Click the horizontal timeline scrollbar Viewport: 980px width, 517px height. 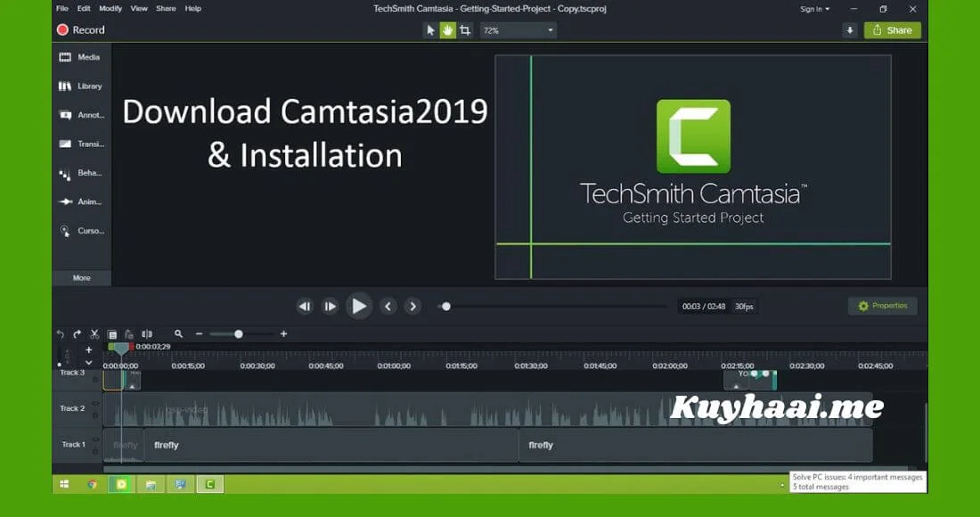click(505, 468)
